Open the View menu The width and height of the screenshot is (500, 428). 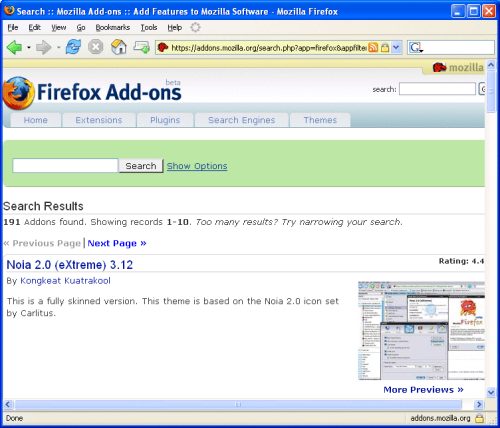tap(59, 27)
